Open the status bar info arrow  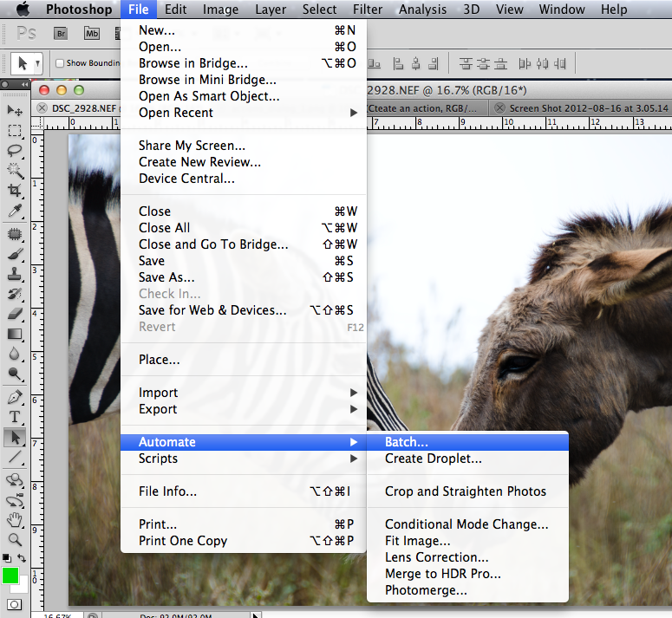point(256,615)
